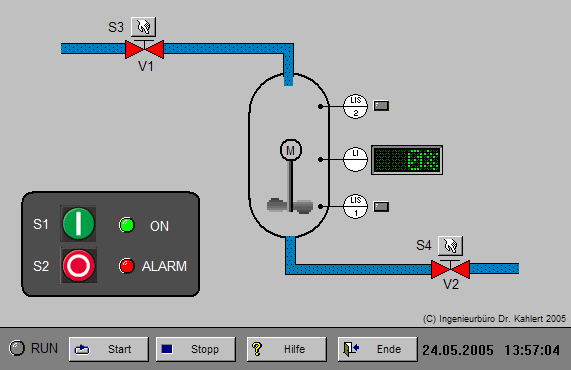The width and height of the screenshot is (571, 370).
Task: Click the green LED level display
Action: (x=407, y=160)
